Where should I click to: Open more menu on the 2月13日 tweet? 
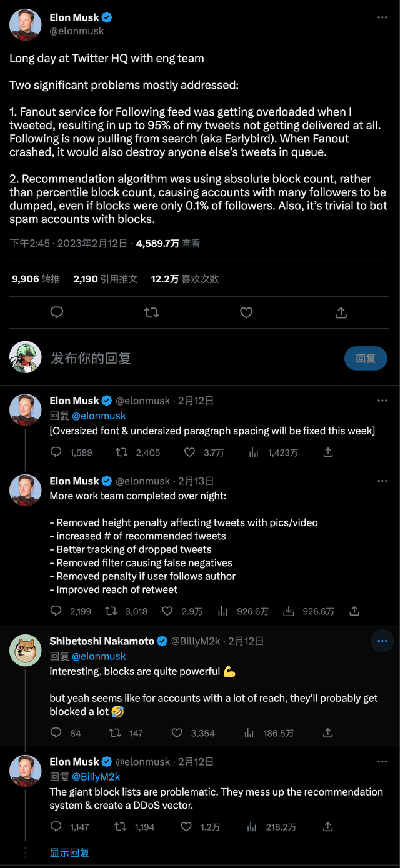[382, 481]
